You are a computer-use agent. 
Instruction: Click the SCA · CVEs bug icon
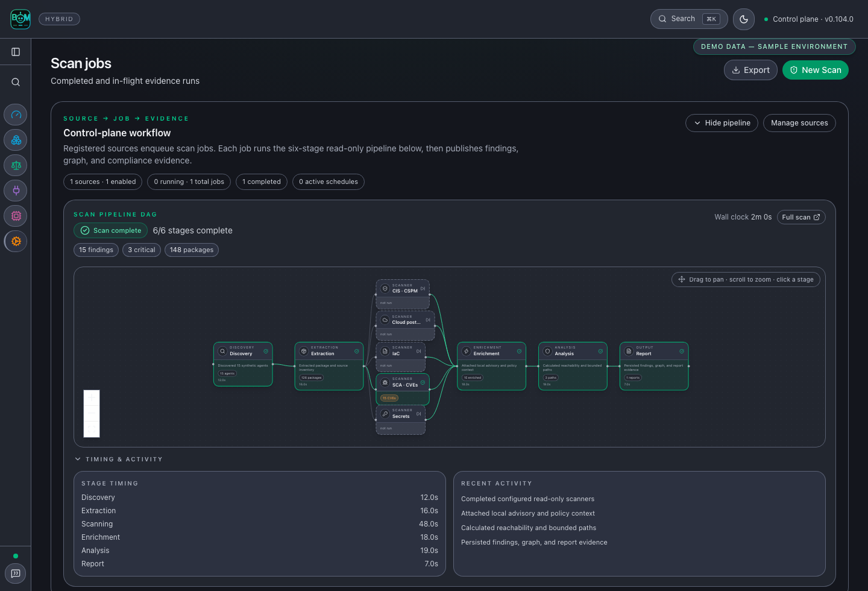coord(385,382)
